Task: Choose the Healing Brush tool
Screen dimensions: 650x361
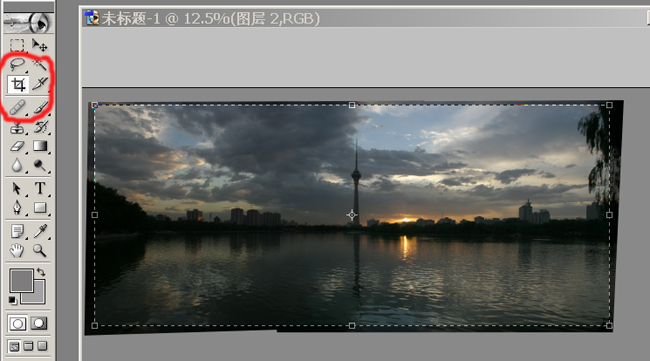Action: point(17,108)
